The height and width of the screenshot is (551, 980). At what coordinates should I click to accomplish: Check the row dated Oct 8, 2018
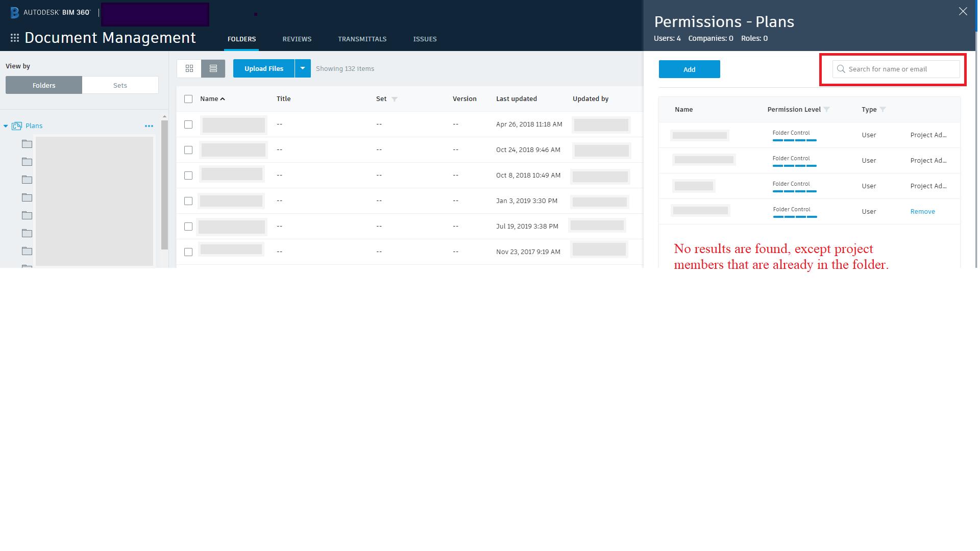188,176
